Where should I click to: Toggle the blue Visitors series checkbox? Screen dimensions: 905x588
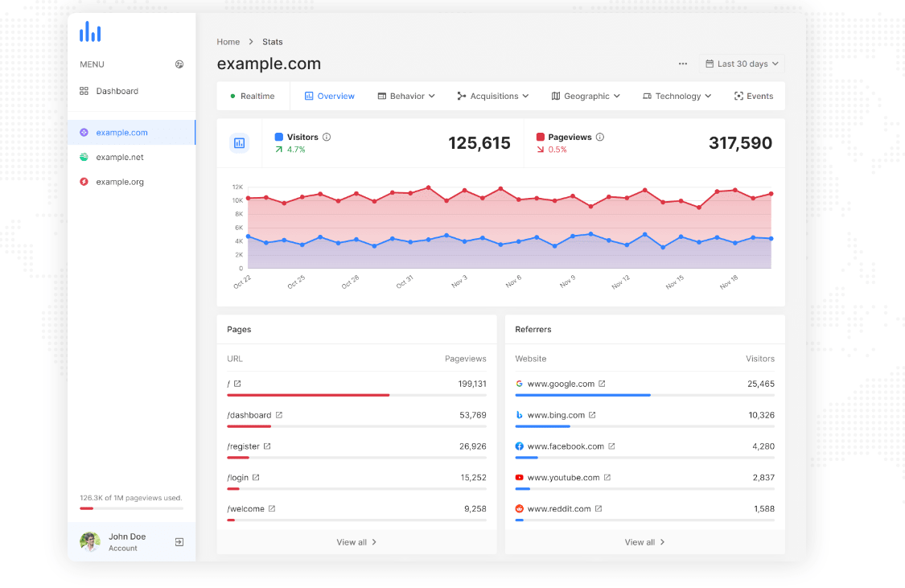(x=279, y=138)
